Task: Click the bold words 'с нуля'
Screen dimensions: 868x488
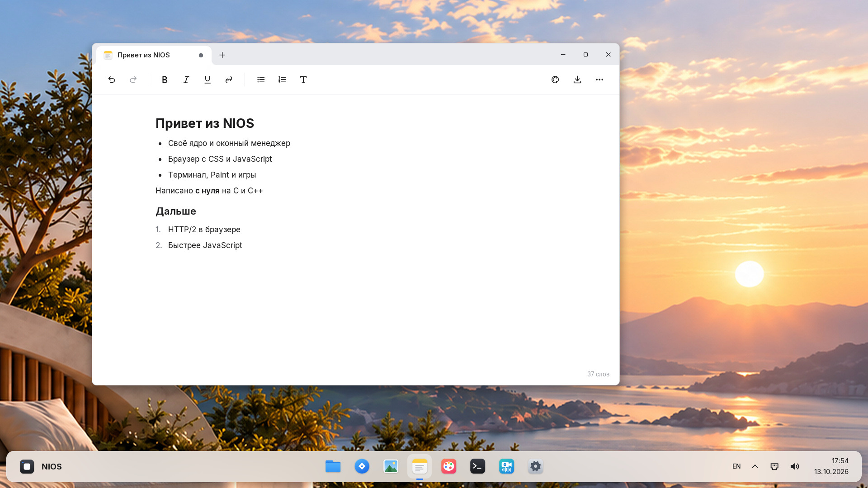Action: 208,191
